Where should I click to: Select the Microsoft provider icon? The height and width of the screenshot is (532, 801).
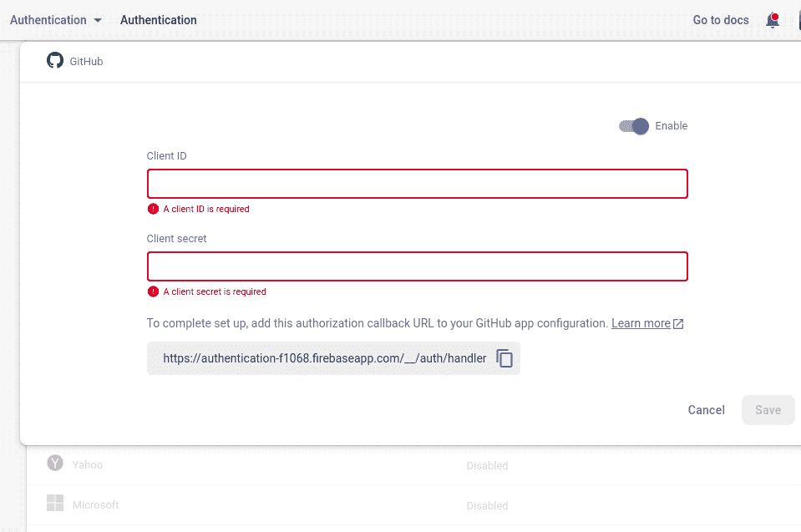(55, 504)
